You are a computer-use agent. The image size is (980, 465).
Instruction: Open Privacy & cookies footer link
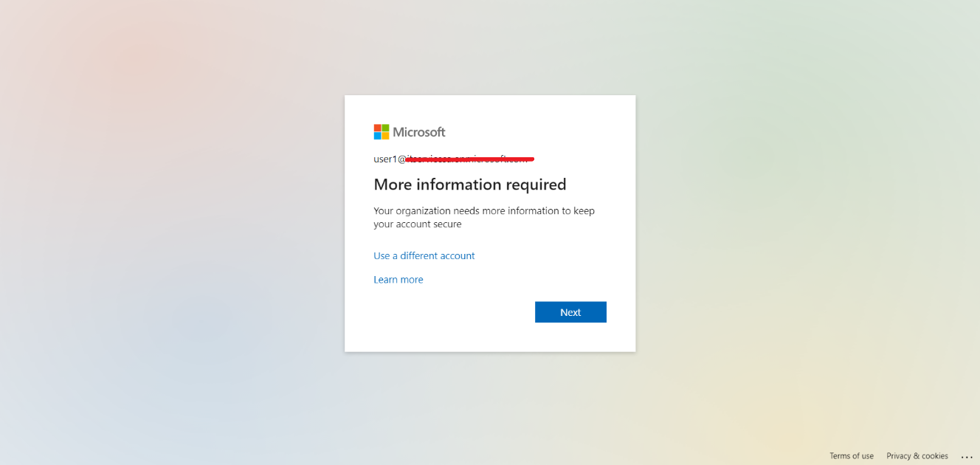coord(917,456)
